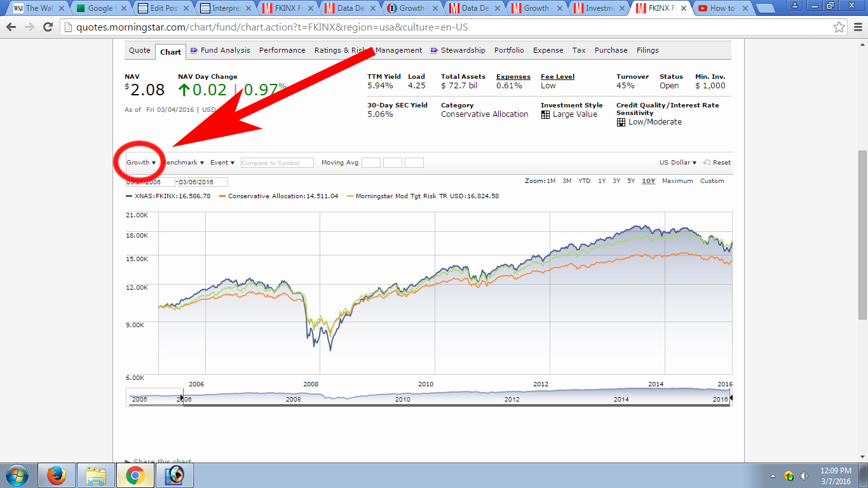Screen dimensions: 868x488
Task: Click the Reset chart button
Action: [x=717, y=163]
